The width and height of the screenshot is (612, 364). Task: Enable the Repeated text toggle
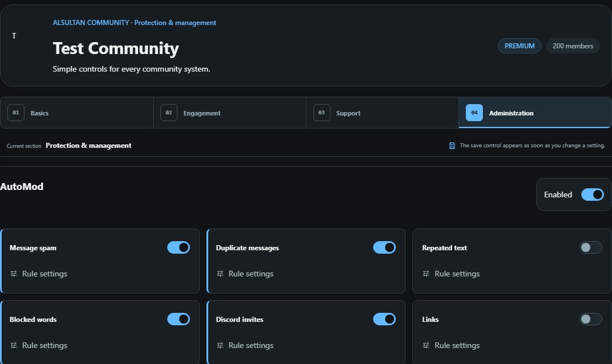tap(590, 247)
